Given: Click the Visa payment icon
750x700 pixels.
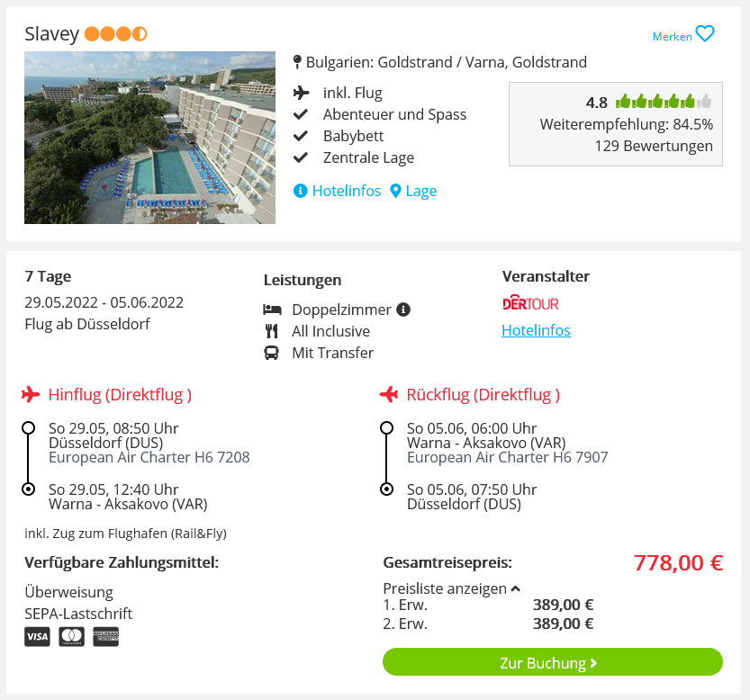Looking at the screenshot, I should 37,636.
